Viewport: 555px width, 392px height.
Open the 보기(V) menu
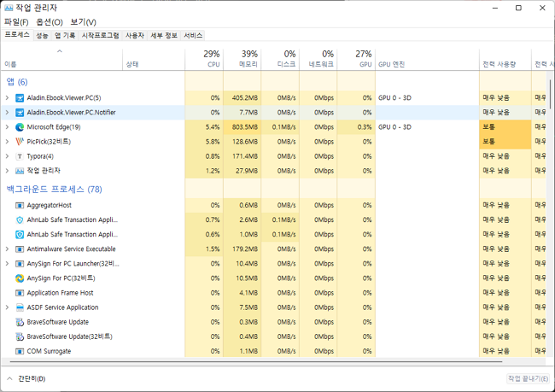[83, 22]
